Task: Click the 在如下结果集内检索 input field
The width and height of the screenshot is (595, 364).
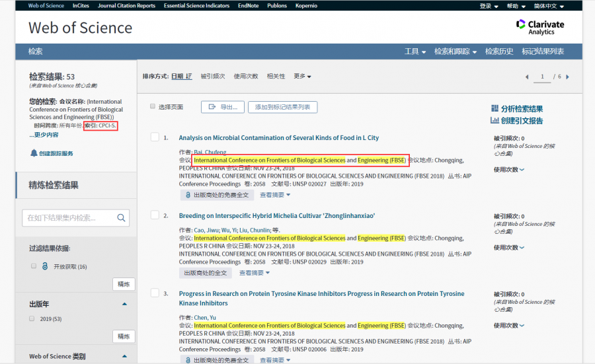Action: [x=69, y=217]
